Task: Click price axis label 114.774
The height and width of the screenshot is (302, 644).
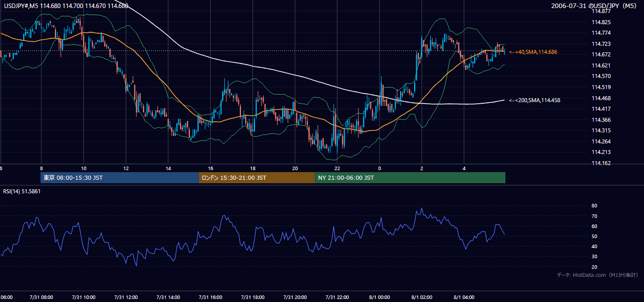Action: click(x=601, y=33)
